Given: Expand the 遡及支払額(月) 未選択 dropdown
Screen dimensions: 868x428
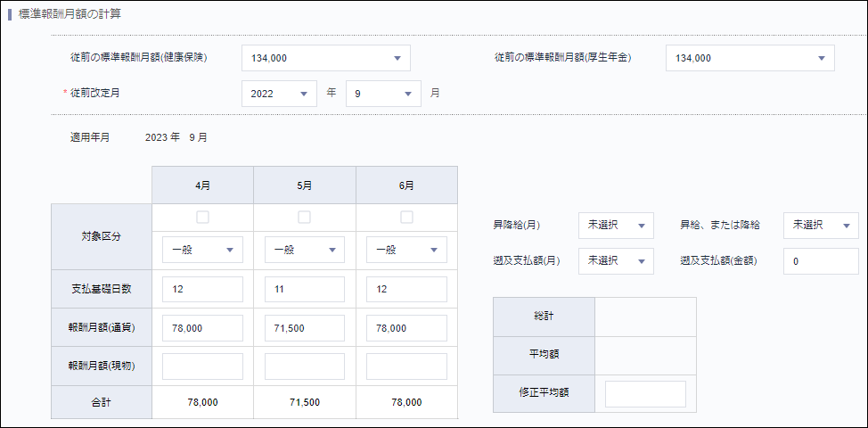Looking at the screenshot, I should (616, 261).
